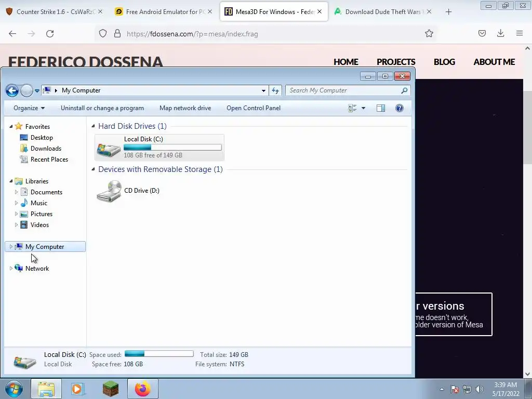The image size is (532, 399).
Task: Select the Music library
Action: 38,203
